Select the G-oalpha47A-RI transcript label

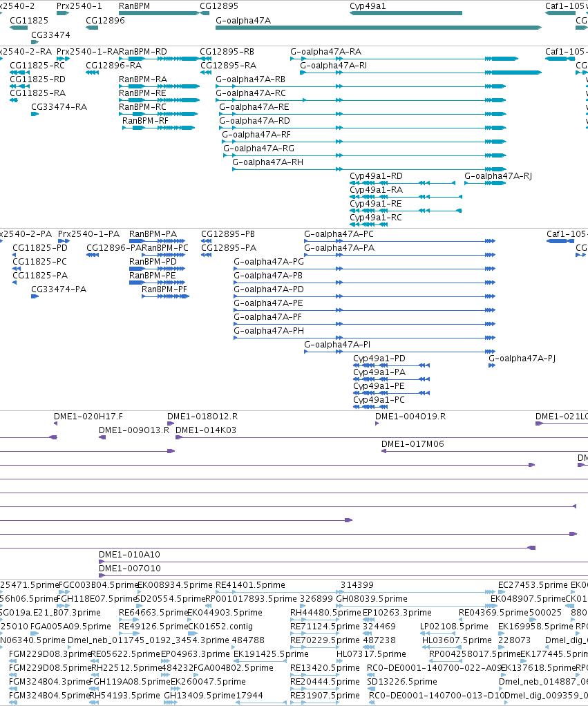333,66
